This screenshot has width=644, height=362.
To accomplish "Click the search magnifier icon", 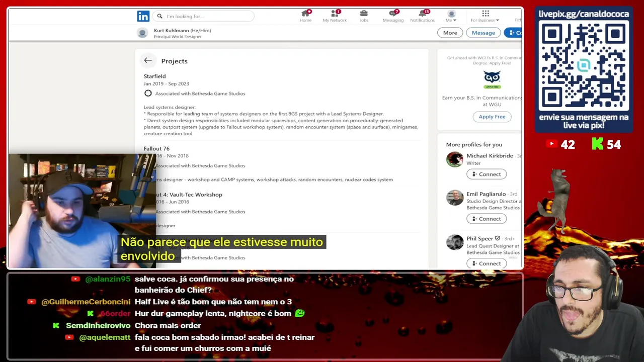I will click(159, 16).
